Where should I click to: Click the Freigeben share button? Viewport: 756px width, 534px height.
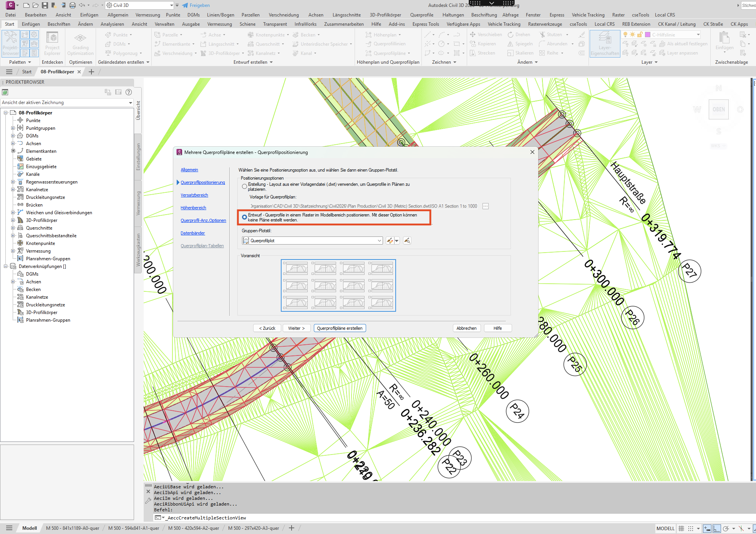tap(196, 5)
